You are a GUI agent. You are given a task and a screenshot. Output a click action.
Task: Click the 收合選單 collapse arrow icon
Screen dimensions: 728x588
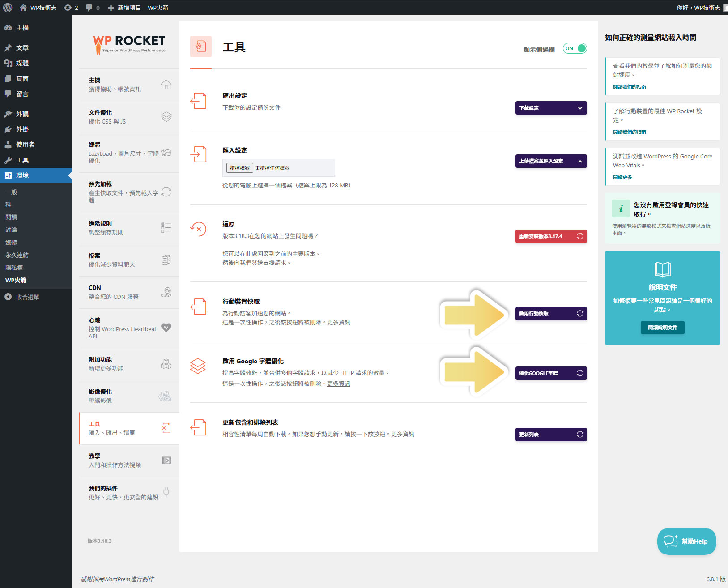coord(8,297)
